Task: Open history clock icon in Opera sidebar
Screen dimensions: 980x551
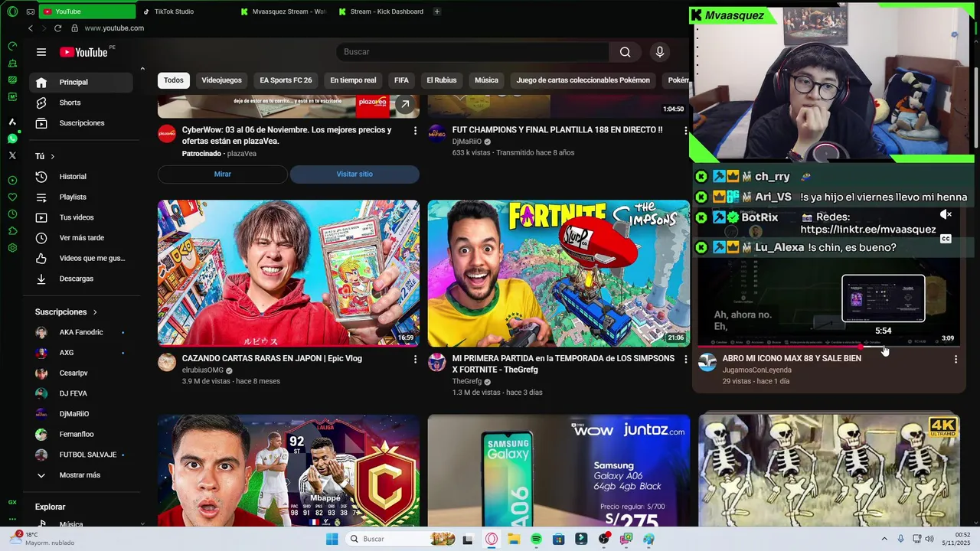Action: [12, 214]
